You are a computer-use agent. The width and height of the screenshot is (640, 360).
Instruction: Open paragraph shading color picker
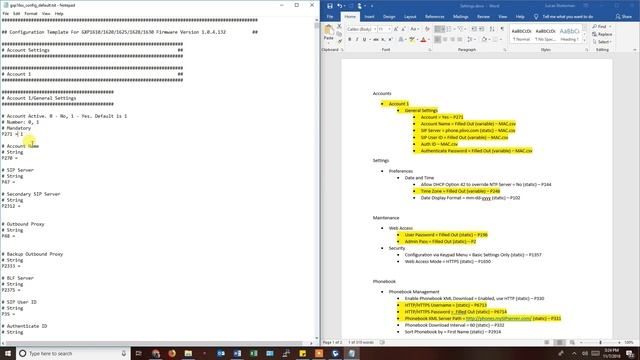click(484, 40)
